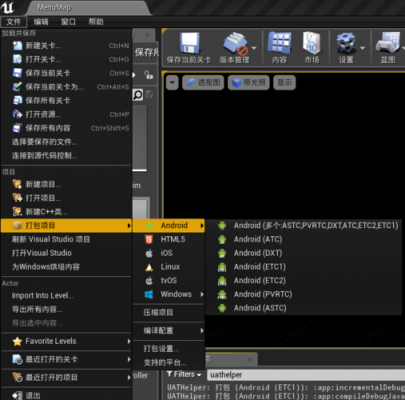Click Android (DXT) robot icon
Image resolution: width=405 pixels, height=400 pixels.
(222, 253)
